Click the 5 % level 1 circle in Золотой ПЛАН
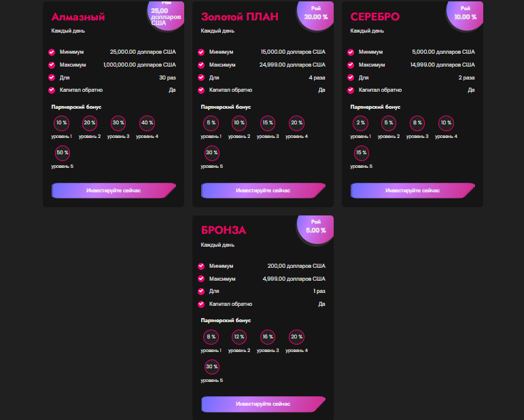The image size is (524, 420). click(x=211, y=123)
